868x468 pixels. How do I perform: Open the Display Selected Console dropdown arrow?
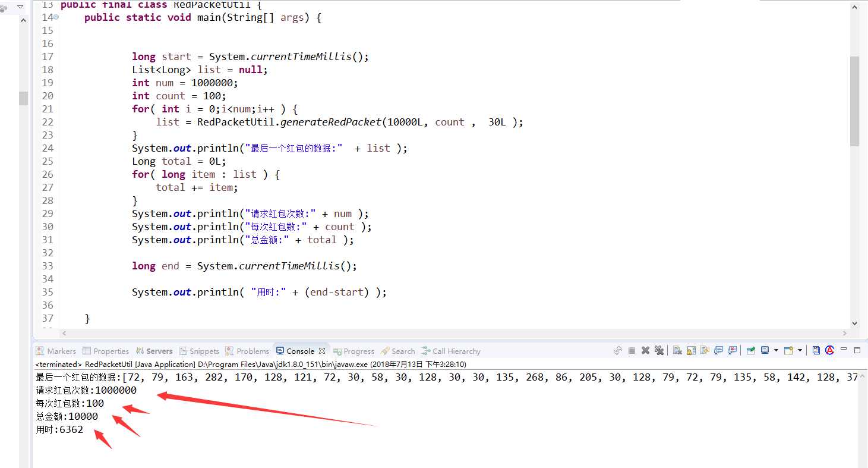click(x=776, y=350)
